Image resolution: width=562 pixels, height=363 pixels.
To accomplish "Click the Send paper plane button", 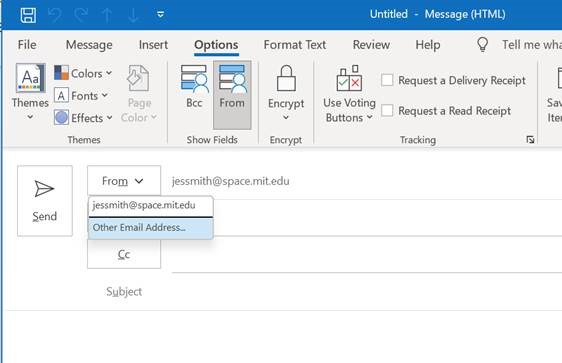I will click(45, 201).
